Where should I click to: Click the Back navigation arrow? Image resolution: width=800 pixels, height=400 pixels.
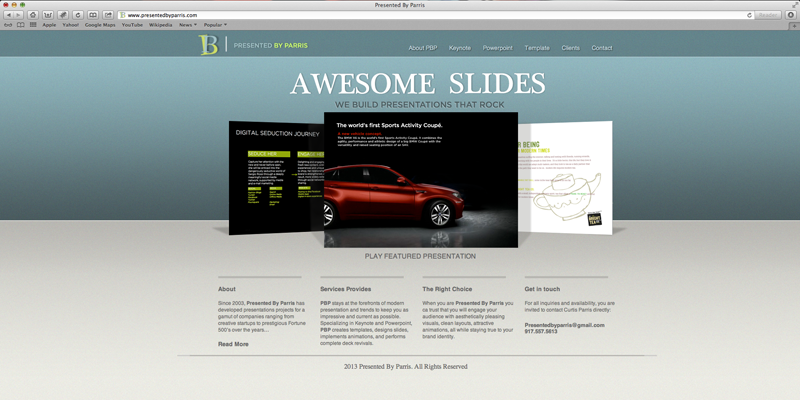click(x=9, y=15)
